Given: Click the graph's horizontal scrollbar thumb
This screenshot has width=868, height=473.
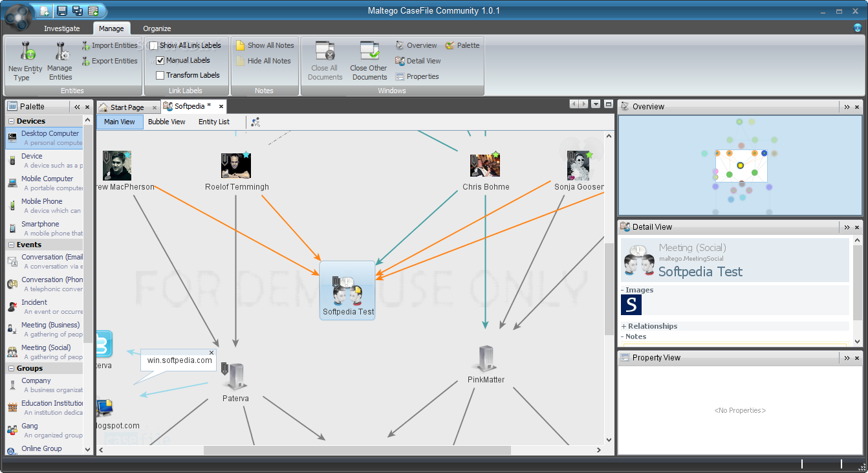Looking at the screenshot, I should (357, 450).
